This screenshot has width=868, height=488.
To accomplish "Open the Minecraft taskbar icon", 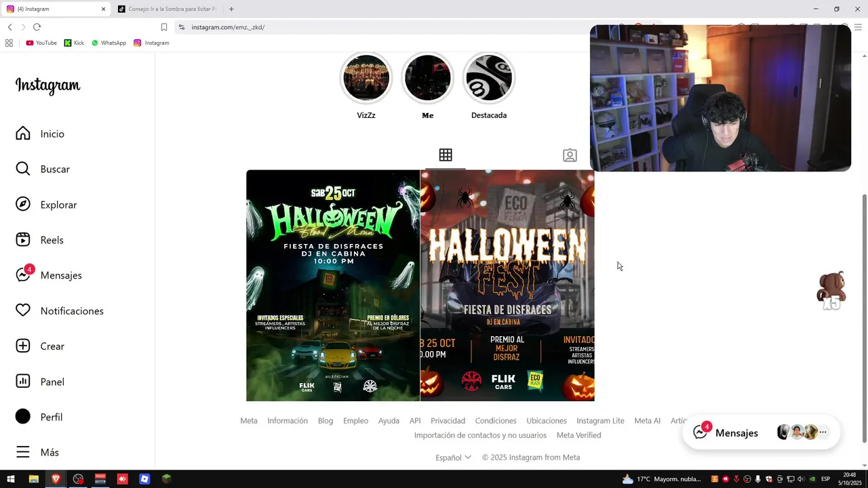I will coord(167,479).
